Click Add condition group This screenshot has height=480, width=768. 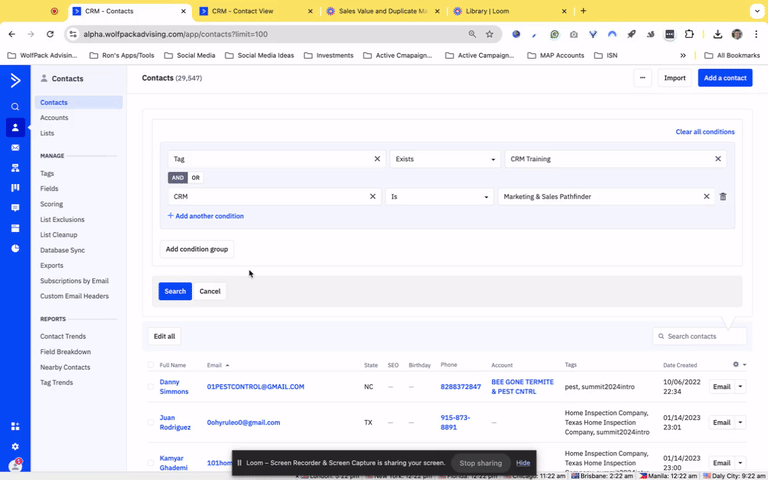197,249
